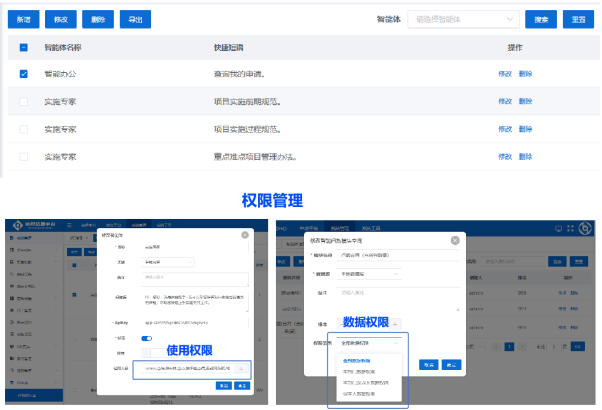Open the 使用人员 selector dropdown arrow

pyautogui.click(x=242, y=368)
